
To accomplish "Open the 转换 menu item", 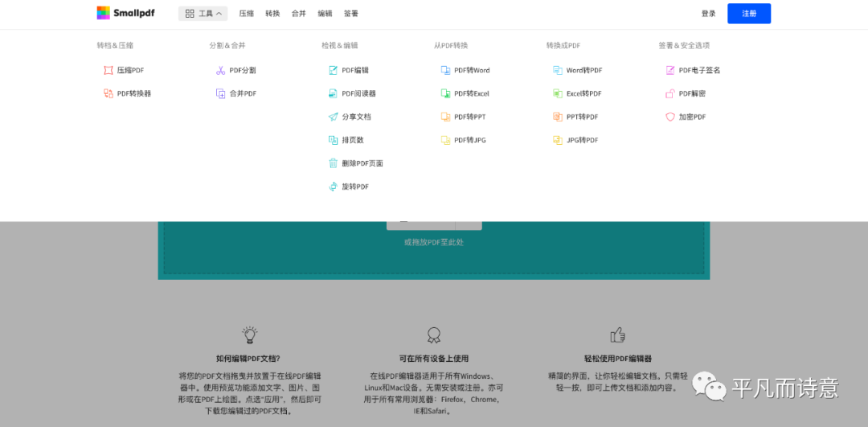I will point(272,14).
